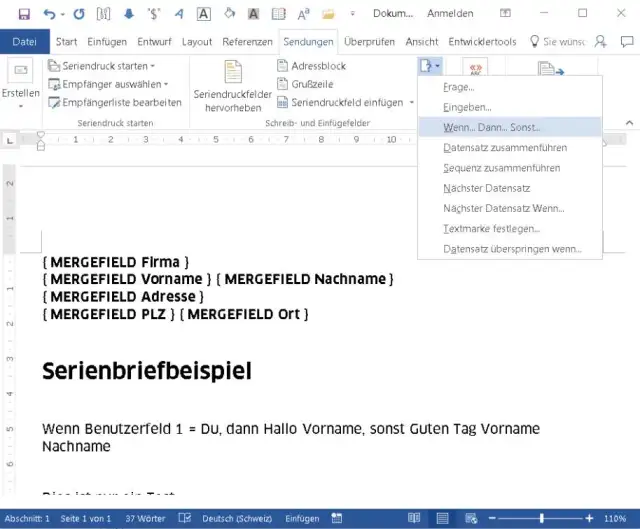Open the Datei tab
This screenshot has height=529, width=640.
tap(24, 42)
